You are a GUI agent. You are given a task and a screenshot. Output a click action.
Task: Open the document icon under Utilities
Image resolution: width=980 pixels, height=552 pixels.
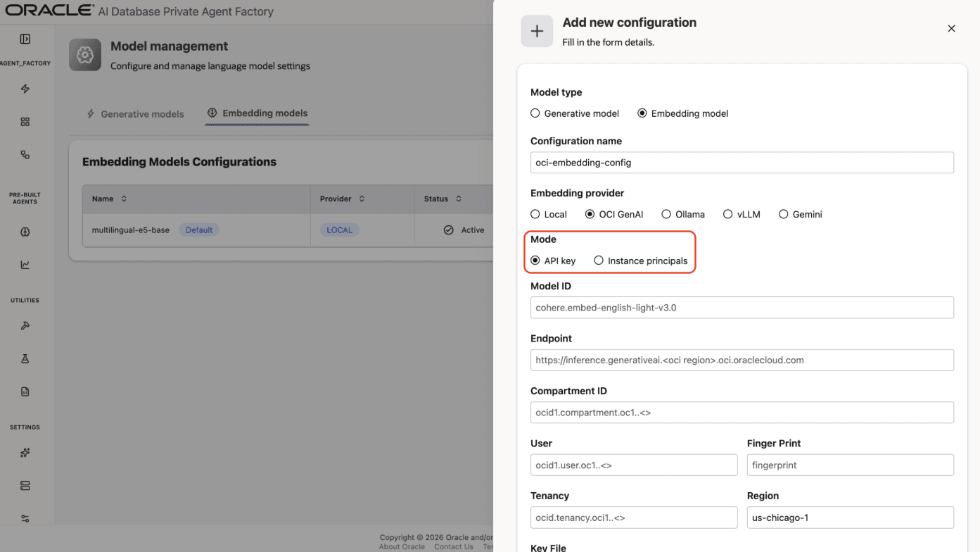pos(25,391)
